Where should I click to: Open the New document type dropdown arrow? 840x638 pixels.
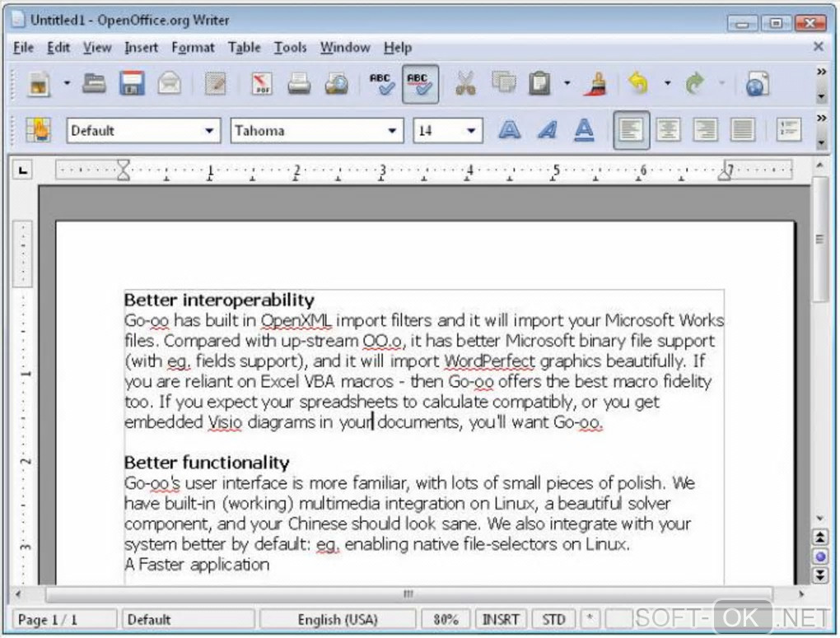tap(67, 84)
